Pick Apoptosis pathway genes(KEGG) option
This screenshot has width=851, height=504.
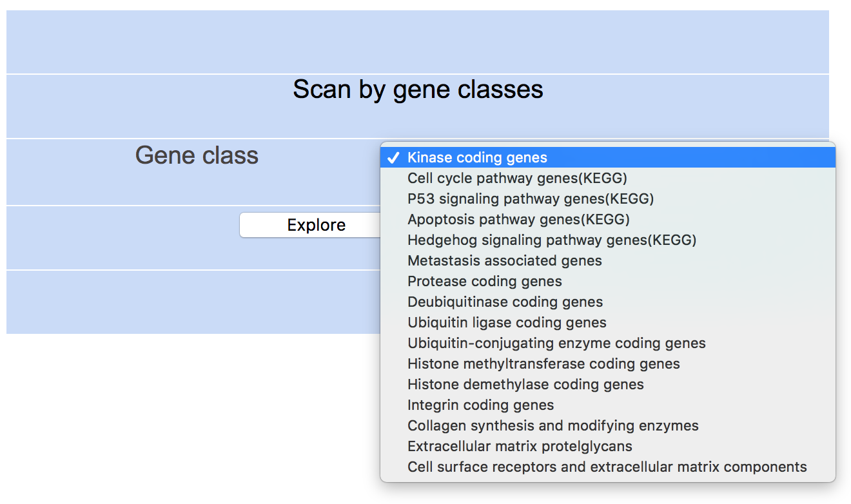tap(518, 219)
